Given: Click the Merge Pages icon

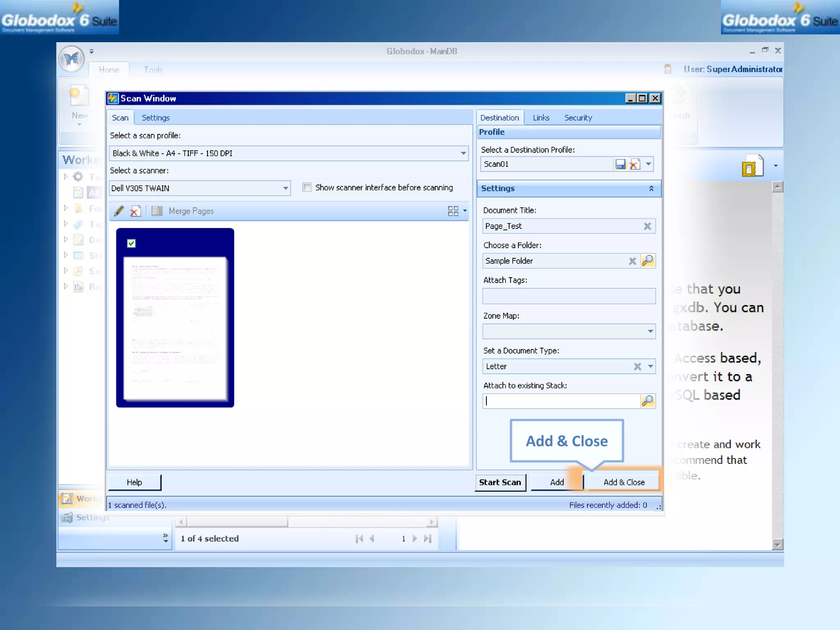Looking at the screenshot, I should tap(157, 211).
